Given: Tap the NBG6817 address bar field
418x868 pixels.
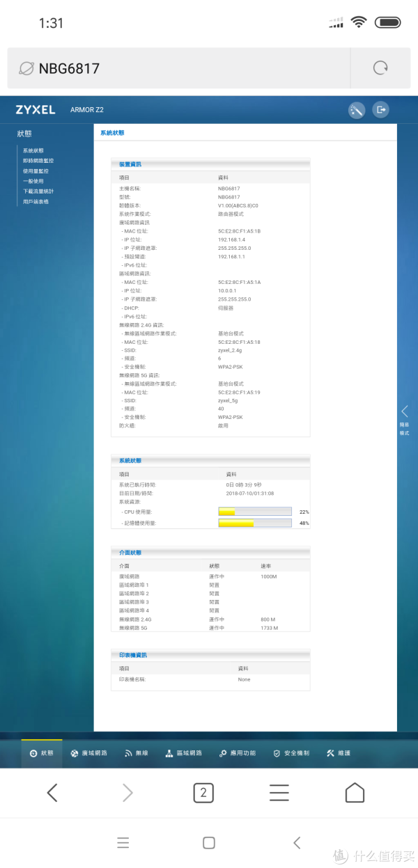Looking at the screenshot, I should [x=178, y=68].
